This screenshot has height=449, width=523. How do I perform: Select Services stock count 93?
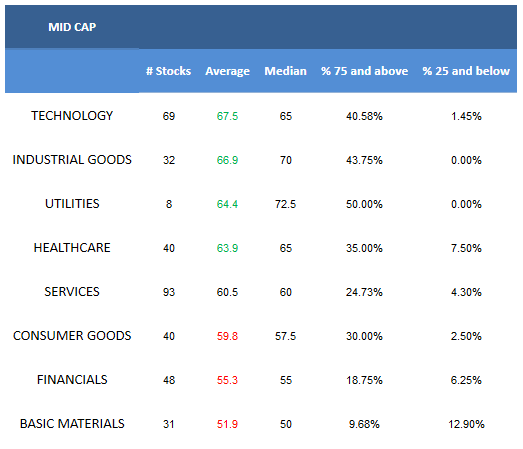pyautogui.click(x=169, y=292)
